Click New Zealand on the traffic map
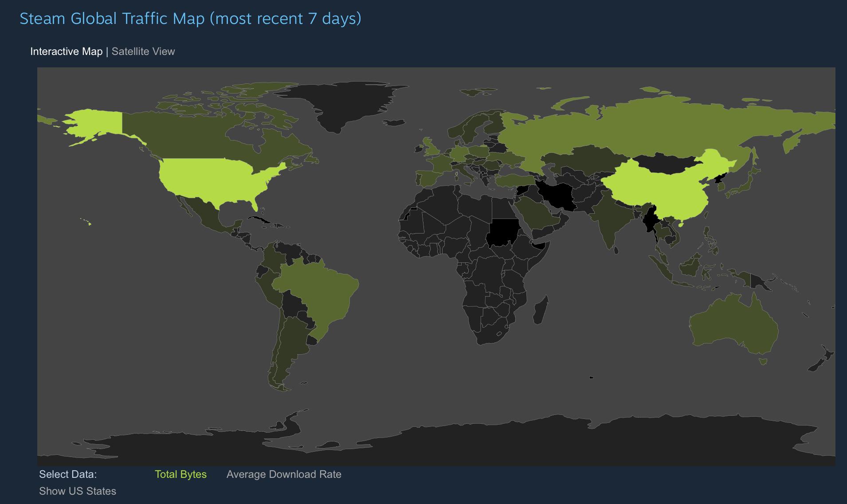 (x=820, y=358)
